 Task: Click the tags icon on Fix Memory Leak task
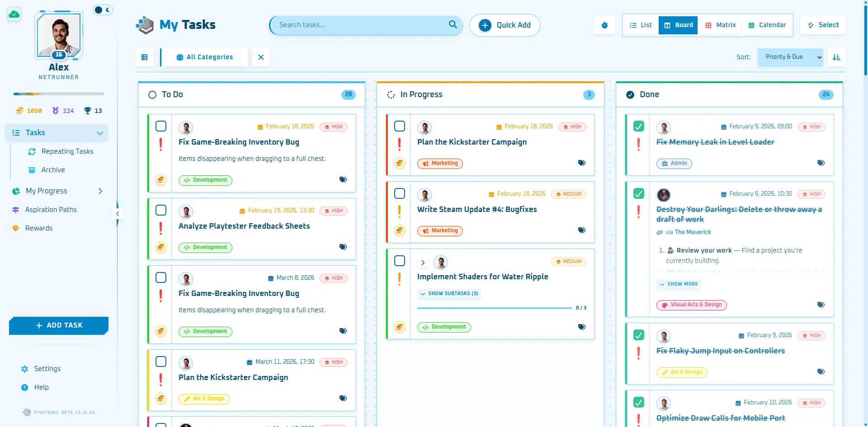(821, 163)
